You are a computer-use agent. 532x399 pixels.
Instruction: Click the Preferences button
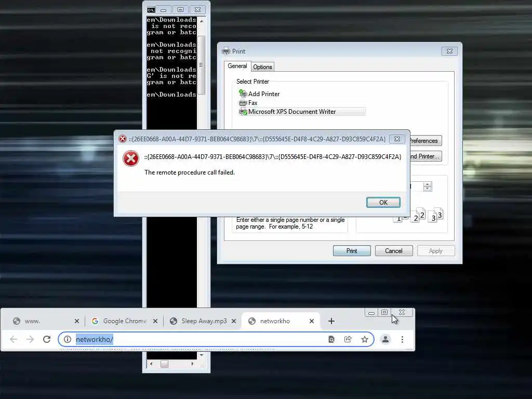point(425,140)
